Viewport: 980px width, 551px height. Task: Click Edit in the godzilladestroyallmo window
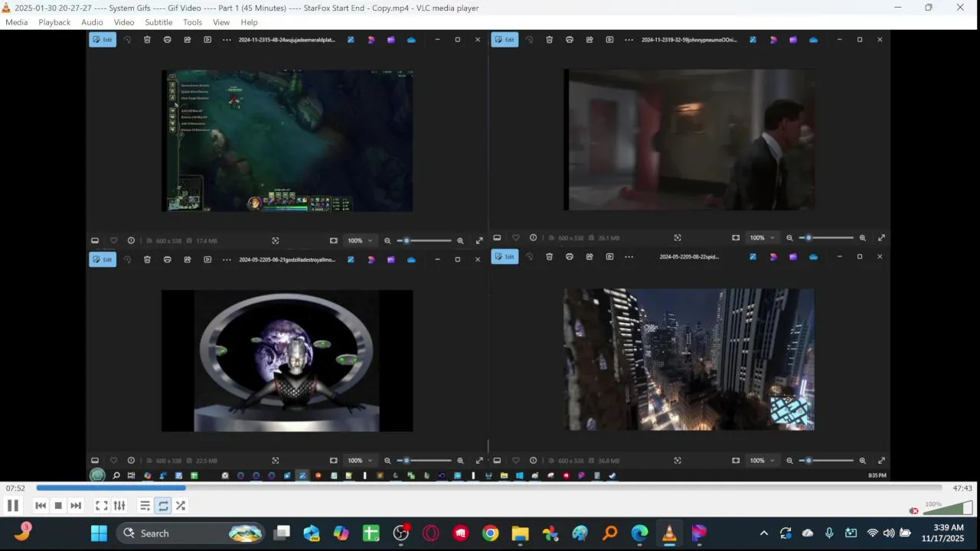click(x=103, y=259)
